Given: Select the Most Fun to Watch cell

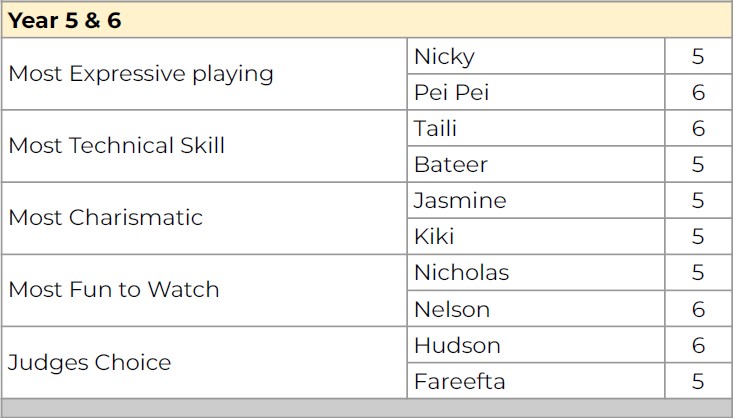Looking at the screenshot, I should coord(205,290).
